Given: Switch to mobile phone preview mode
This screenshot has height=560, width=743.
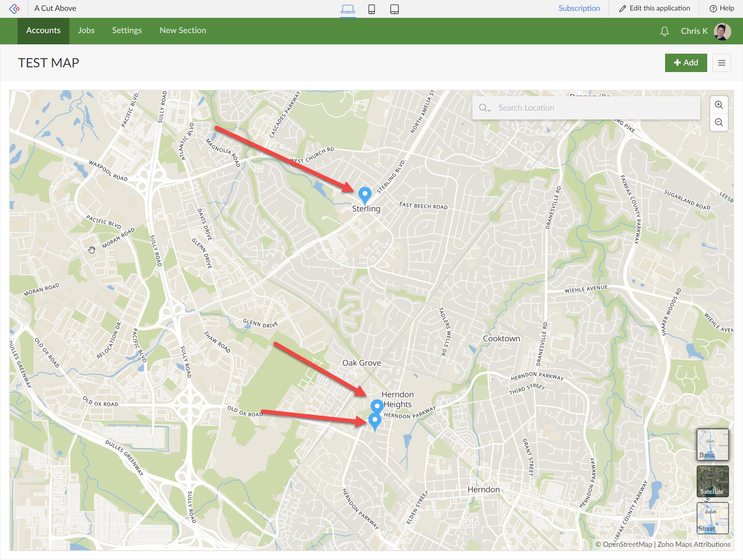Looking at the screenshot, I should 371,9.
